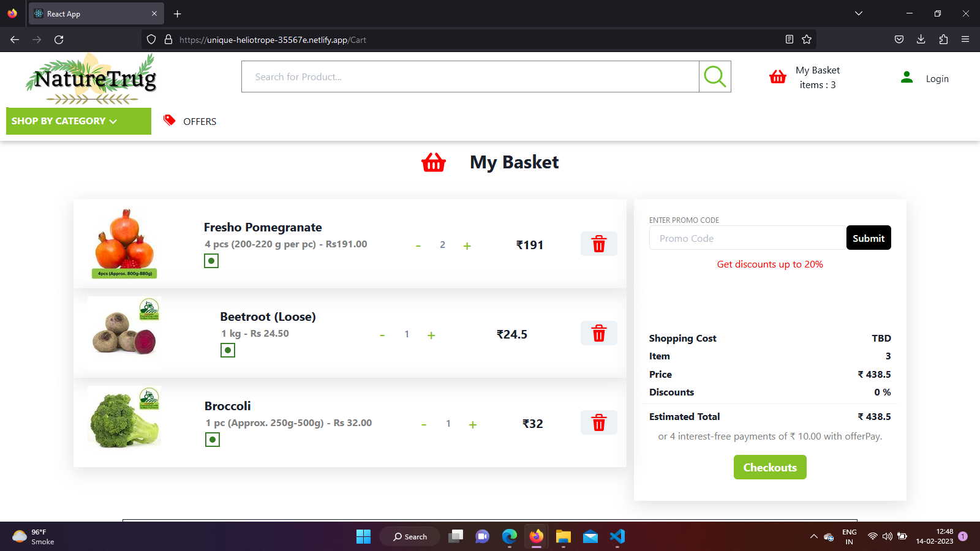Select the React App browser tab

(x=96, y=13)
